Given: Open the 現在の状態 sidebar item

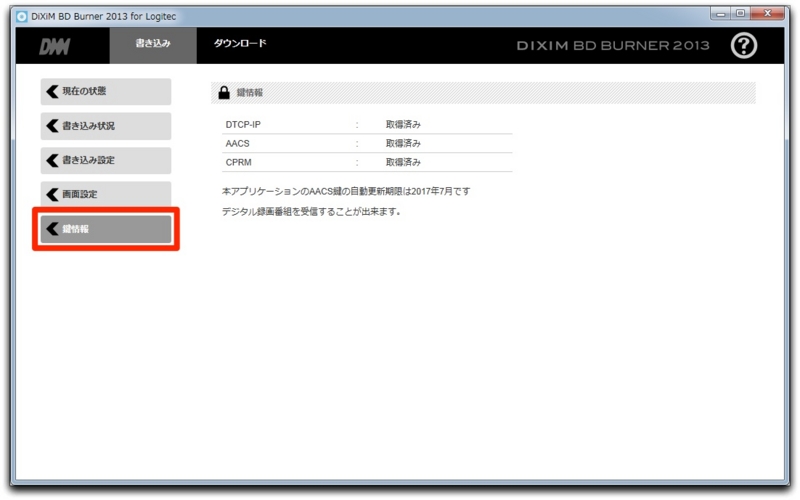Looking at the screenshot, I should (106, 91).
